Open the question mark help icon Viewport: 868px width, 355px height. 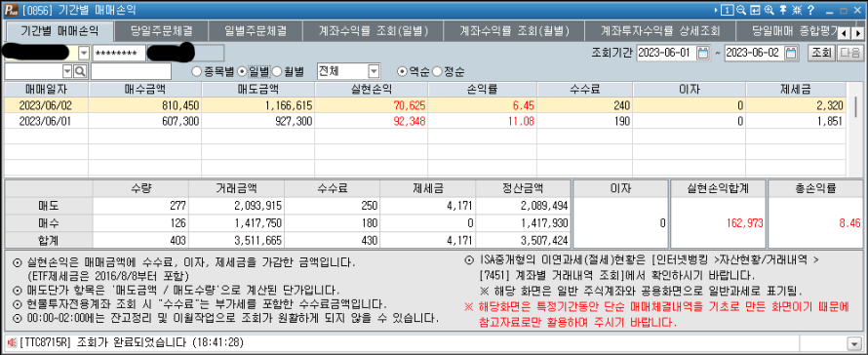pyautogui.click(x=811, y=10)
